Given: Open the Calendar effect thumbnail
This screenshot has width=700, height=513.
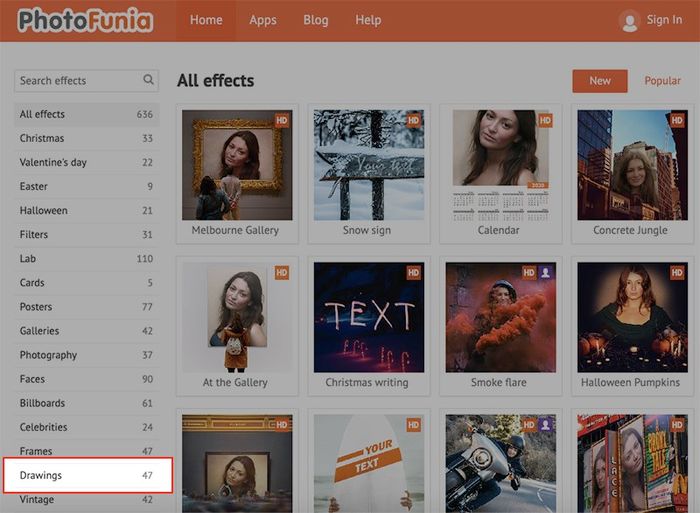Looking at the screenshot, I should click(x=500, y=165).
